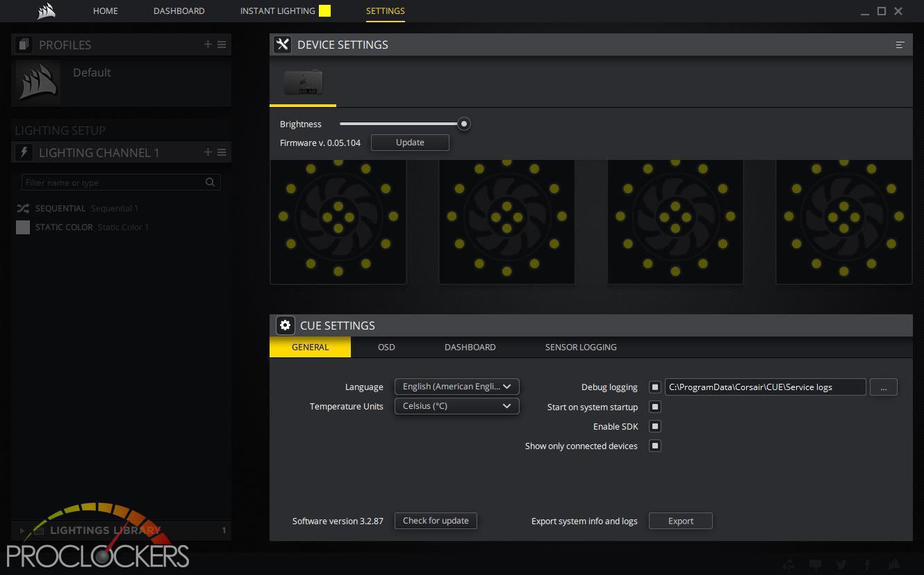This screenshot has width=924, height=575.
Task: Select the first fan LED preview
Action: [x=338, y=222]
